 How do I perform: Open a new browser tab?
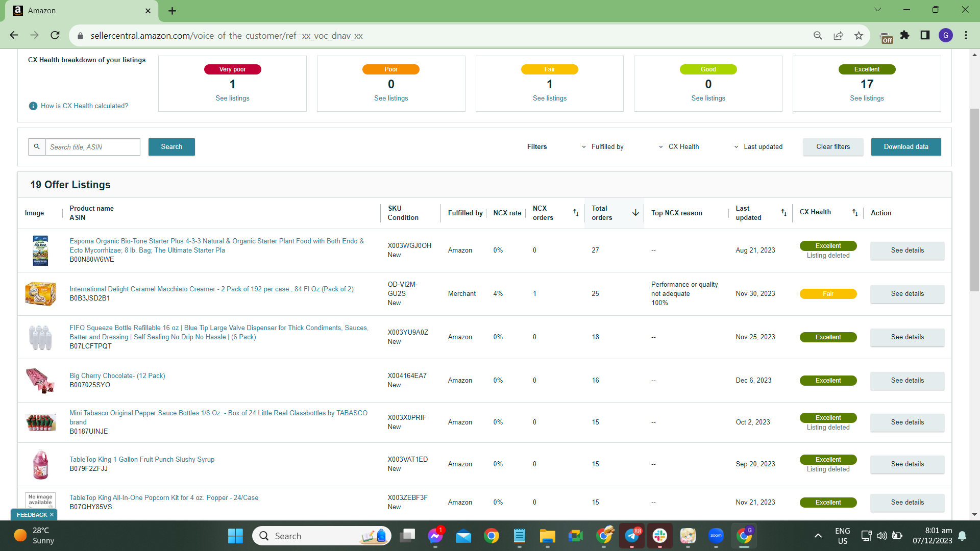173,11
